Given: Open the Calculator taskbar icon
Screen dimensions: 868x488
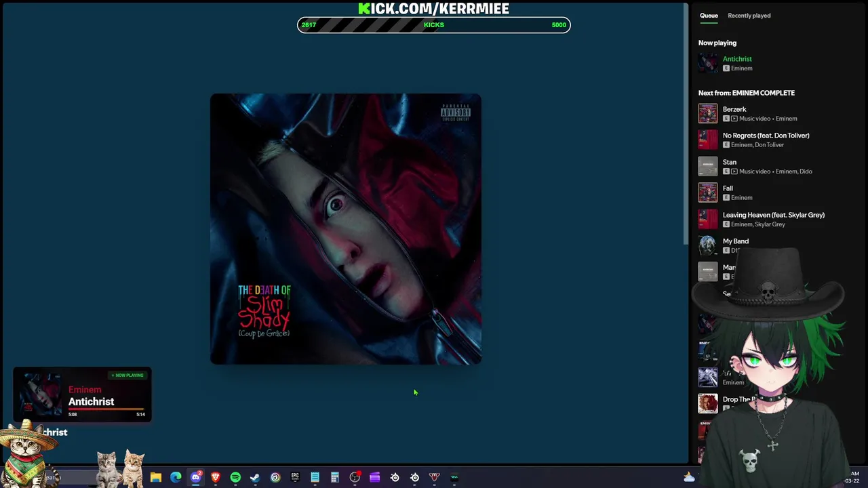Looking at the screenshot, I should (x=334, y=477).
